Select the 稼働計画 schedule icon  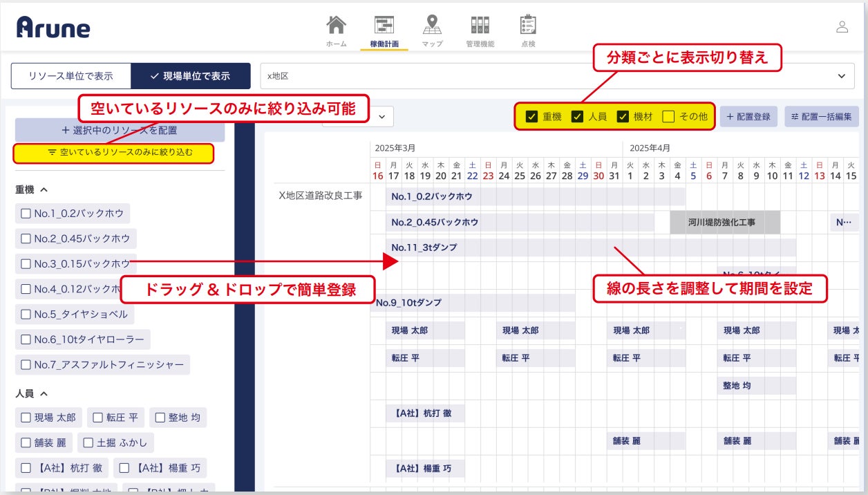pos(384,25)
